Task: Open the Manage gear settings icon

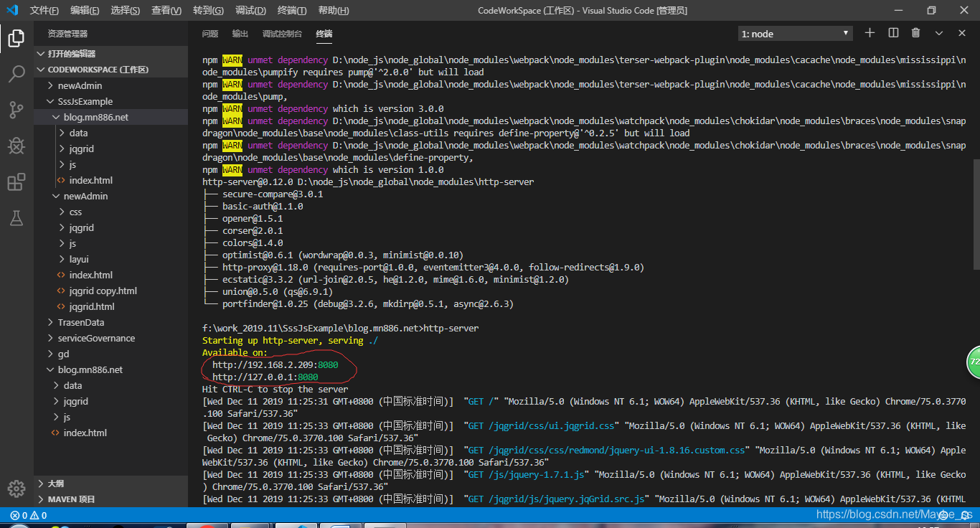Action: tap(16, 489)
